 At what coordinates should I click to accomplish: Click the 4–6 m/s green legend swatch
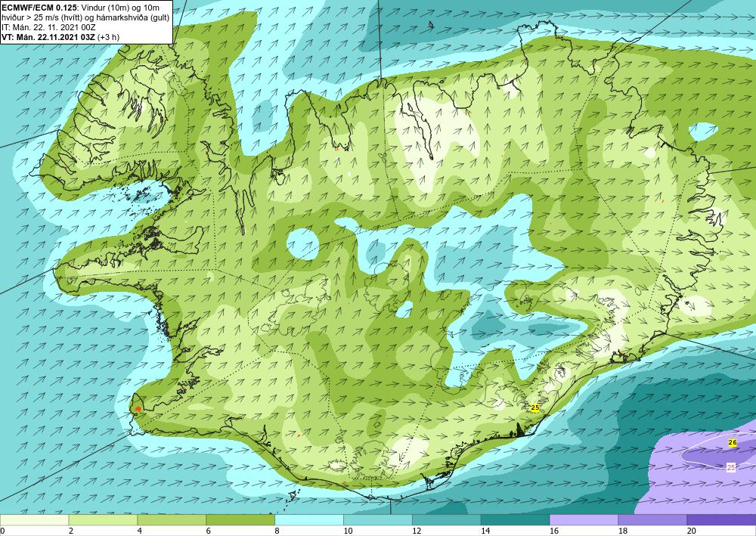172,520
